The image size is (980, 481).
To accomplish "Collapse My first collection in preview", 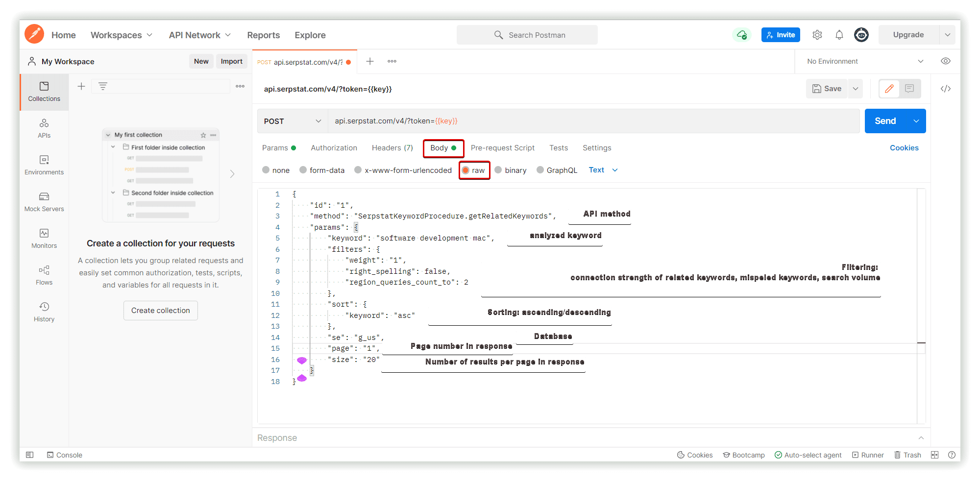I will (x=108, y=135).
